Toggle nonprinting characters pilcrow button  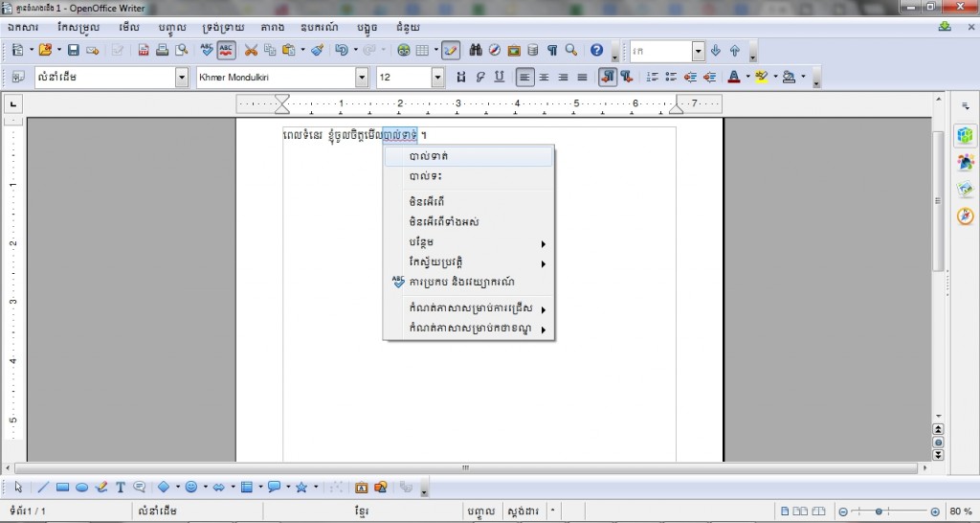pos(552,51)
